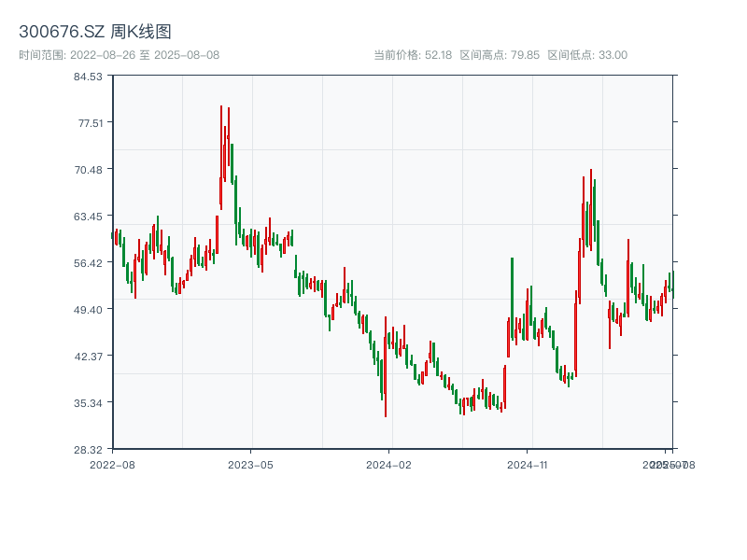Image resolution: width=747 pixels, height=560 pixels.
Task: Click y-axis label 56.42
Action: point(88,263)
